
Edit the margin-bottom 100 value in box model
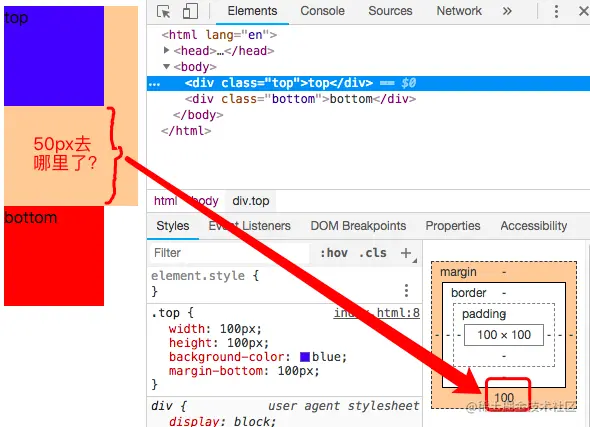504,397
